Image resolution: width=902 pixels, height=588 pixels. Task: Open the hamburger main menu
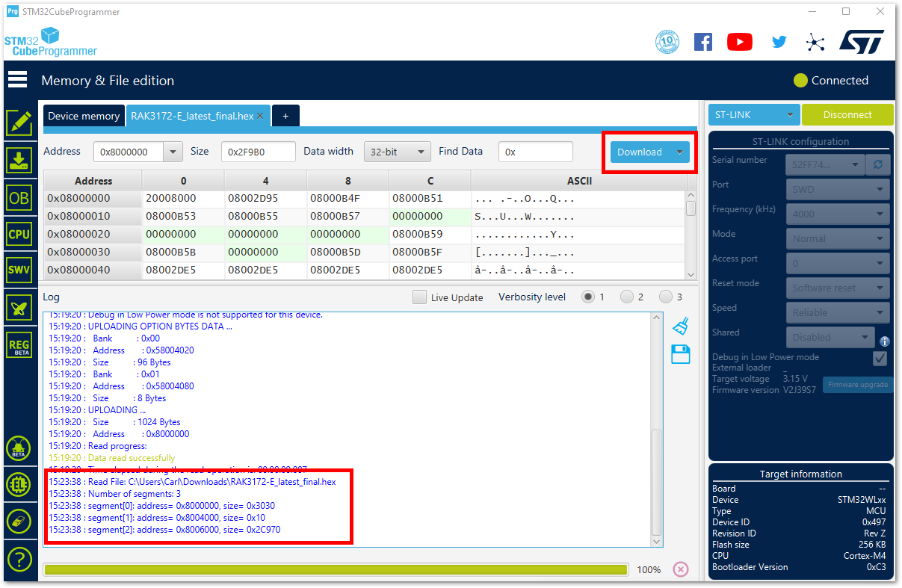point(18,80)
